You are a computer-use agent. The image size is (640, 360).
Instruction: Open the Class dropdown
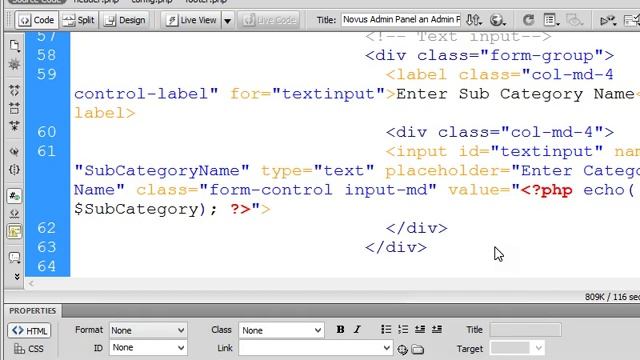click(x=281, y=330)
